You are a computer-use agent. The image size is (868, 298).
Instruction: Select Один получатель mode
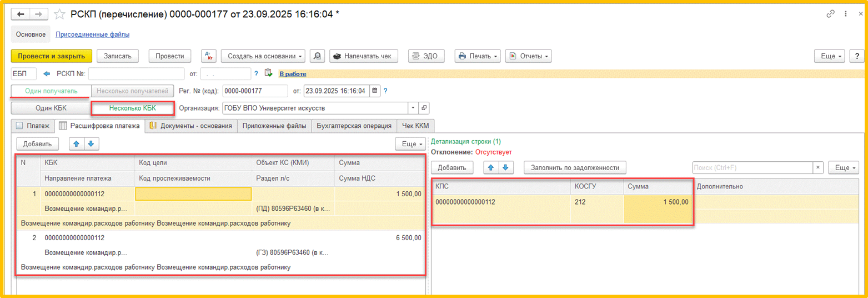click(51, 91)
